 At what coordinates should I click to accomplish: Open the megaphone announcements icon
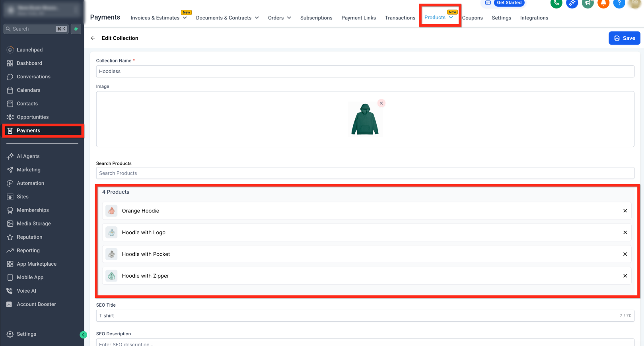pyautogui.click(x=588, y=3)
